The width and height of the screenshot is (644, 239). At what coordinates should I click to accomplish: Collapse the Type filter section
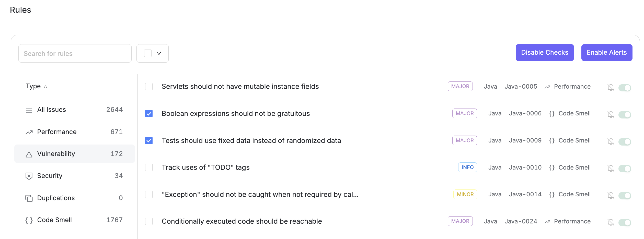(37, 86)
